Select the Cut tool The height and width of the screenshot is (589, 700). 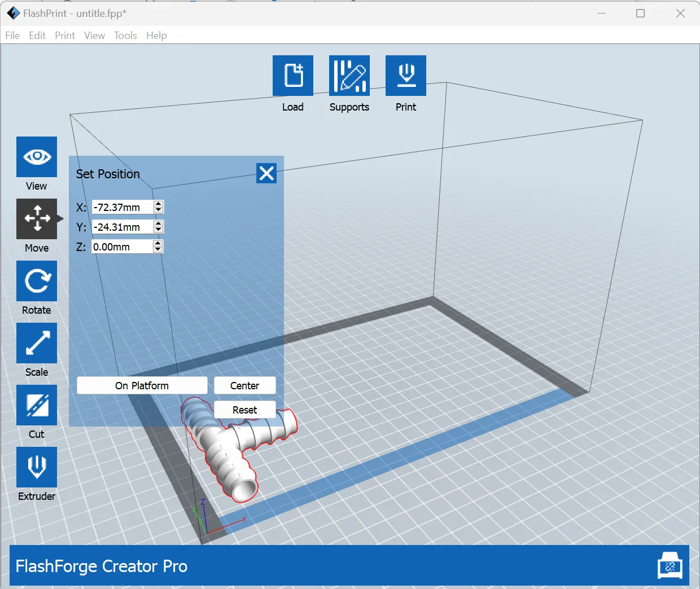pos(37,405)
